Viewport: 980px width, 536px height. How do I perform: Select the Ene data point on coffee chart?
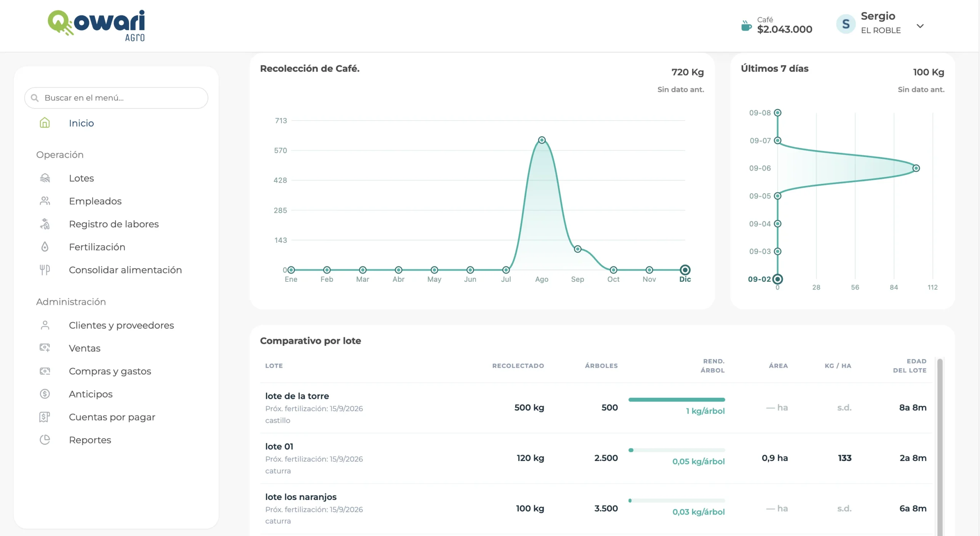coord(291,270)
